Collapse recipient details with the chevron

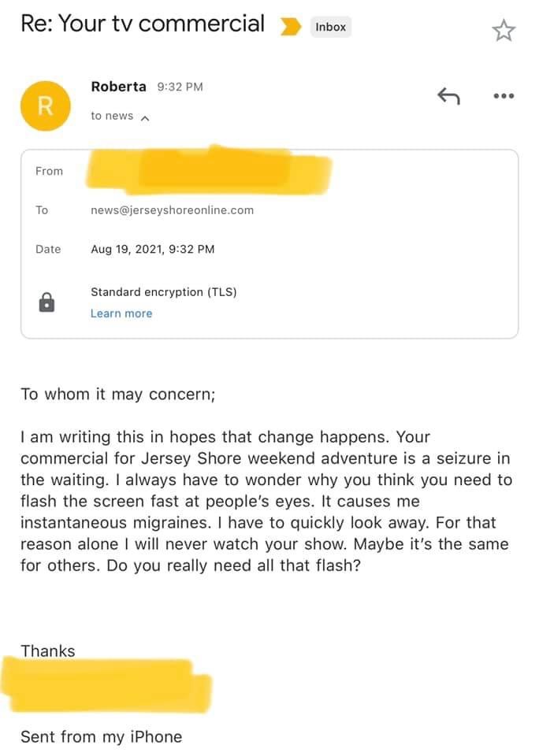pos(144,117)
